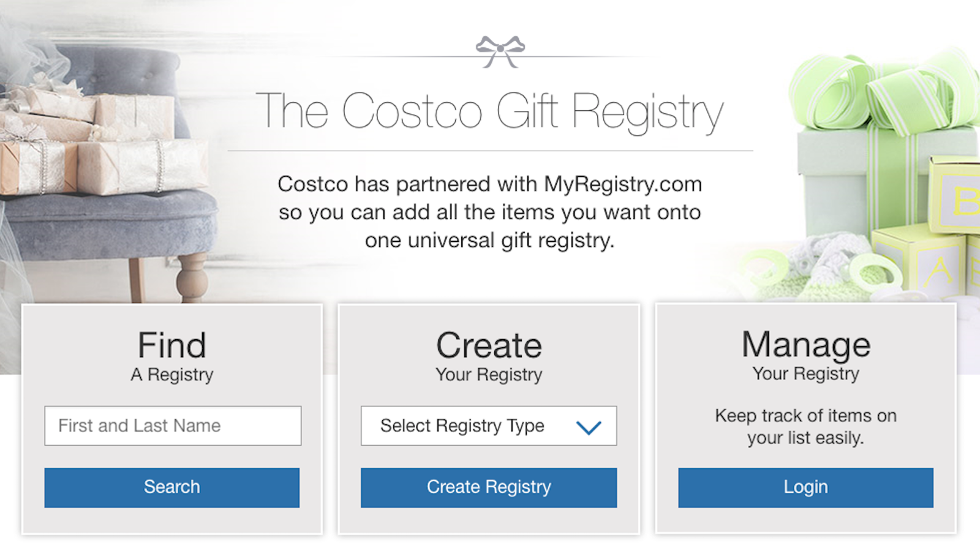Click the bow ribbon icon above the title
The width and height of the screenshot is (980, 551).
pyautogui.click(x=500, y=51)
